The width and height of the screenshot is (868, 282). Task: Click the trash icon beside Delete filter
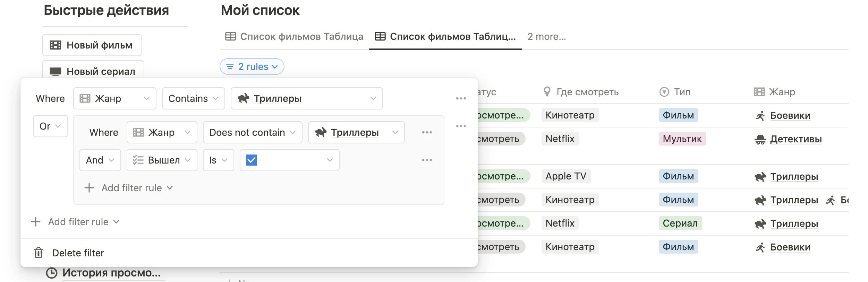point(39,253)
